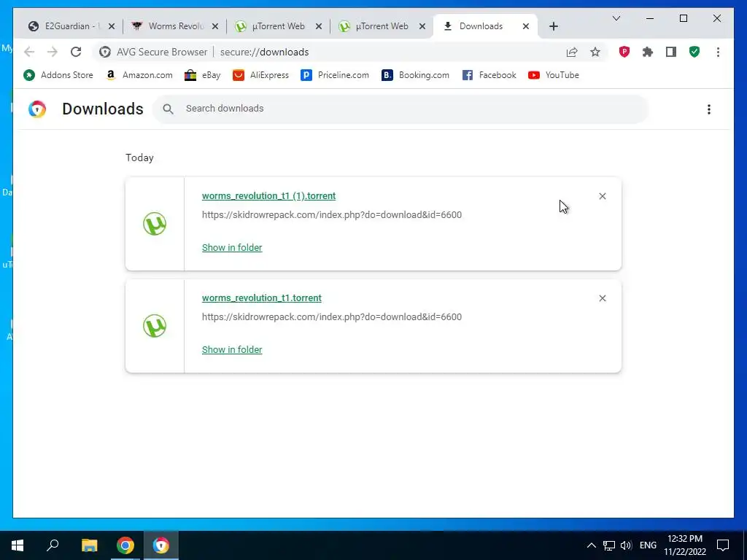The image size is (747, 560).
Task: Remove worms_revolution_t1.torrent from the list
Action: click(x=602, y=298)
